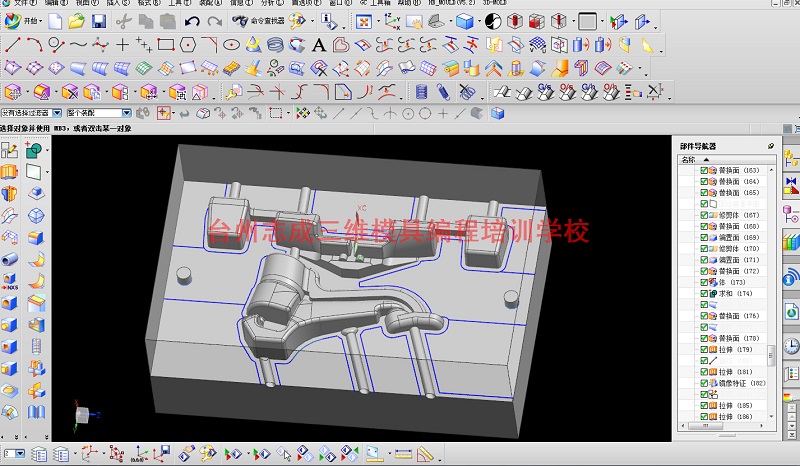Viewport: 800px width, 466px height.
Task: Click the shaded cube rendering style icon
Action: [x=465, y=21]
